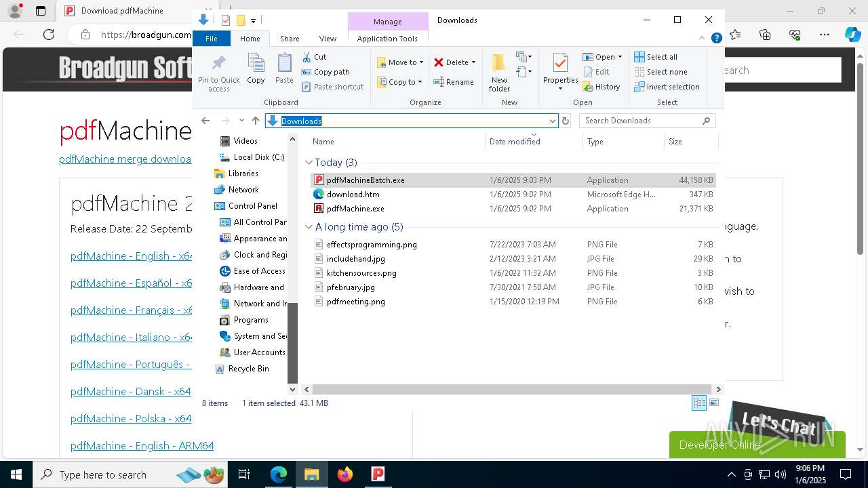Open file History
This screenshot has width=868, height=488.
[601, 87]
